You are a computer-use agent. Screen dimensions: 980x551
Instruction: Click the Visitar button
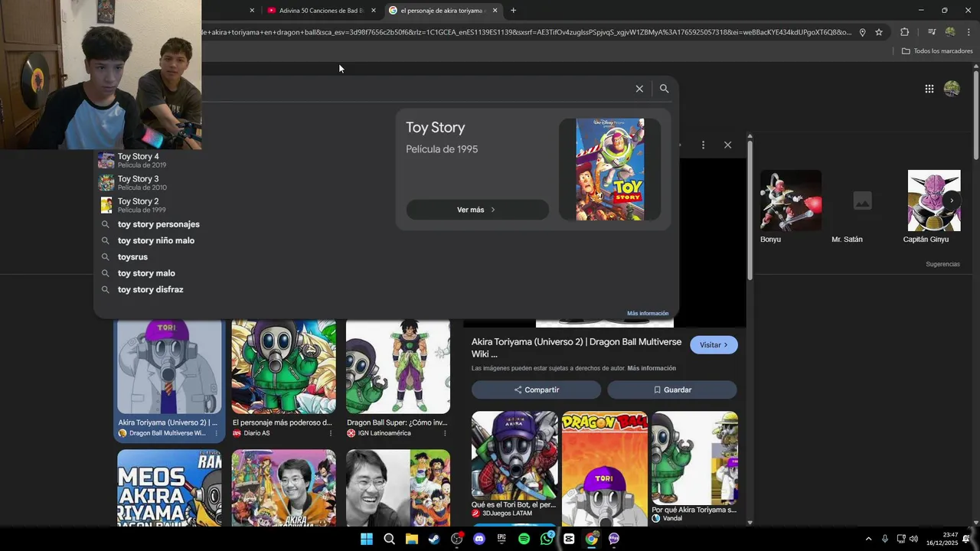point(714,345)
